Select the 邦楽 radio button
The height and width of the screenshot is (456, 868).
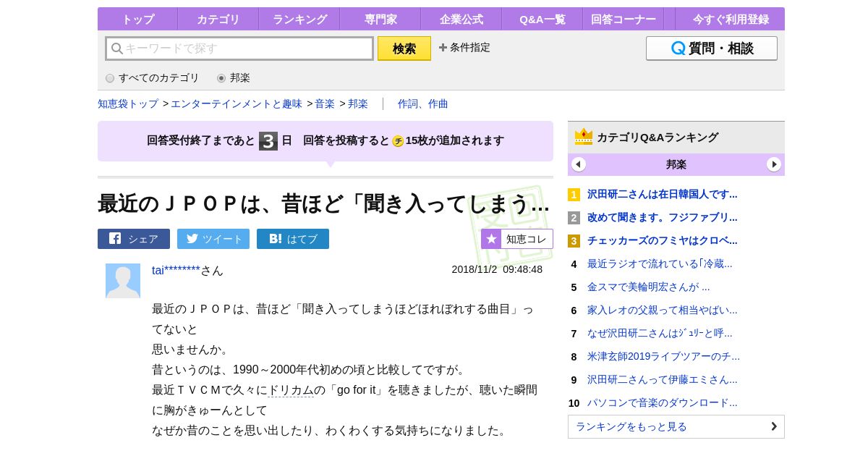tap(221, 78)
